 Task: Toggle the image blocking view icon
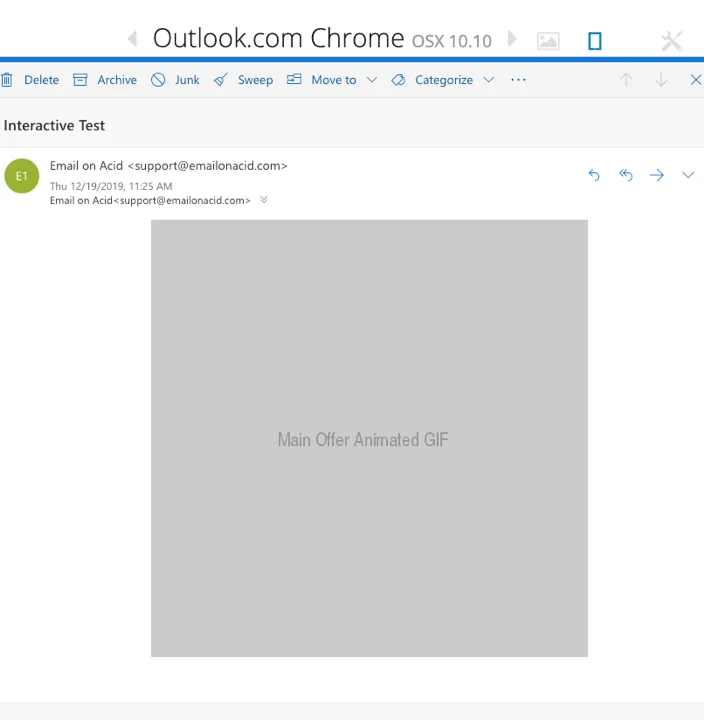click(x=548, y=41)
